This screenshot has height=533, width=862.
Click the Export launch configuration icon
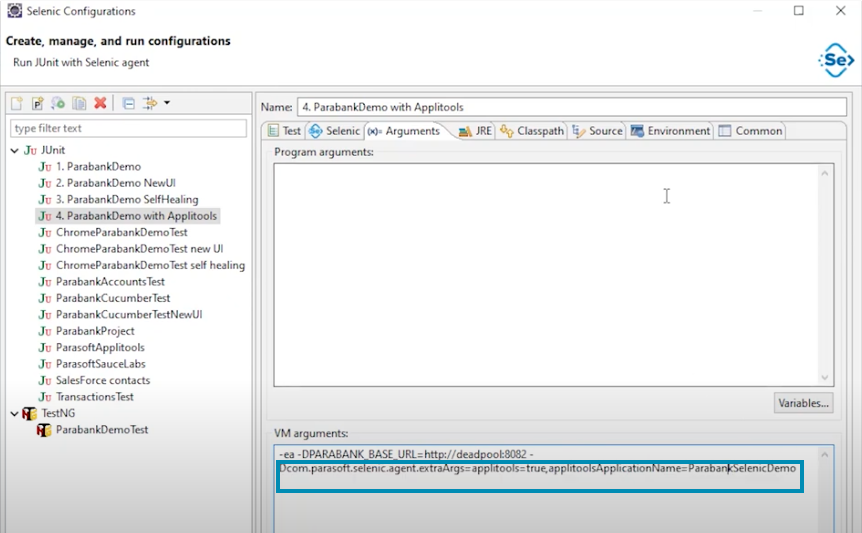[x=58, y=103]
